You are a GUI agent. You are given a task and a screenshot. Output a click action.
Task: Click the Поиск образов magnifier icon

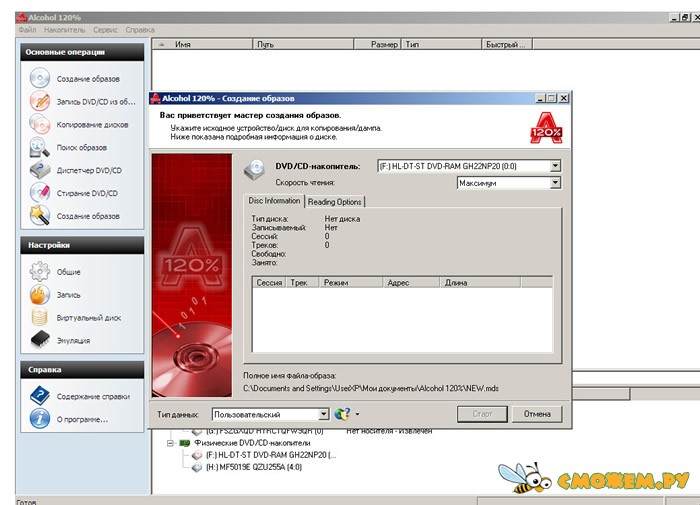pyautogui.click(x=40, y=147)
